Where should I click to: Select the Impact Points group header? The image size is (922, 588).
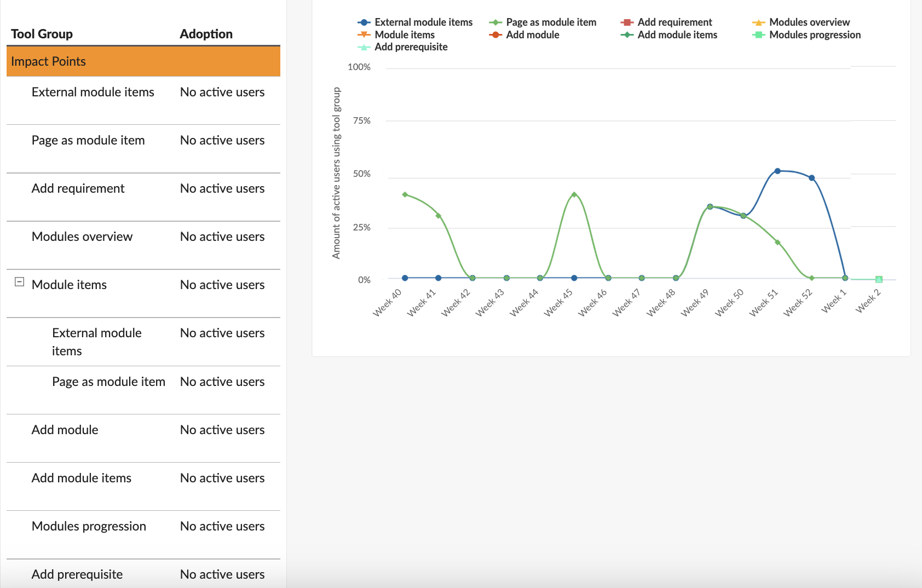point(143,61)
